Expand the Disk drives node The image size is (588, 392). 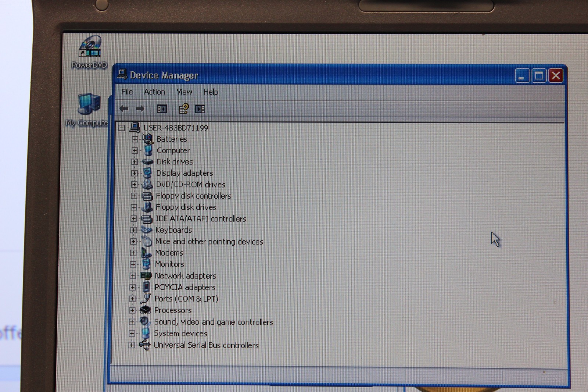135,162
